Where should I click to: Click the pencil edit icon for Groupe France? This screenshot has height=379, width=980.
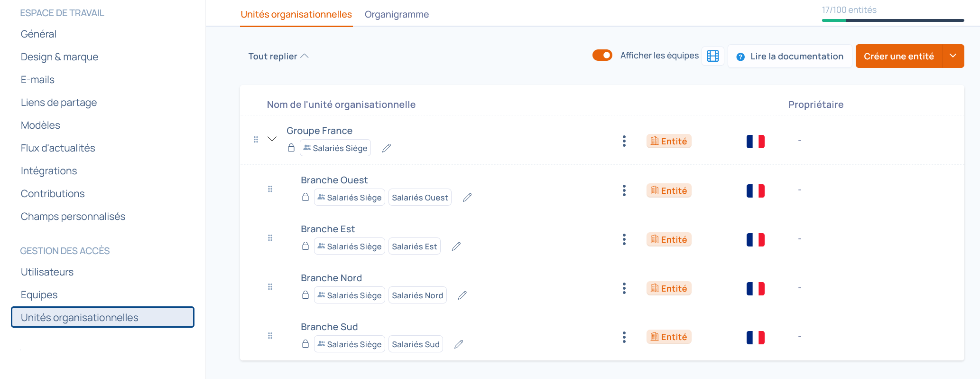[387, 148]
